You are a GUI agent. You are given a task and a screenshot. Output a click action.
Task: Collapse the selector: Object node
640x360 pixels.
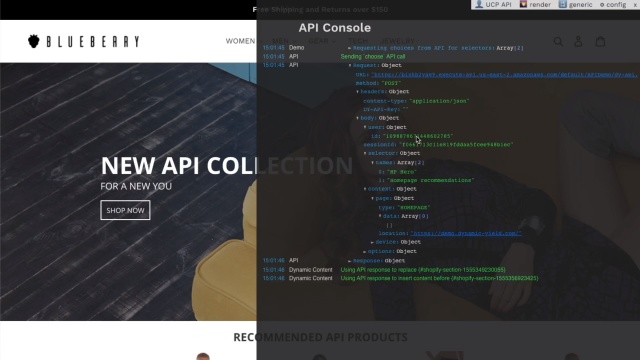pyautogui.click(x=365, y=153)
